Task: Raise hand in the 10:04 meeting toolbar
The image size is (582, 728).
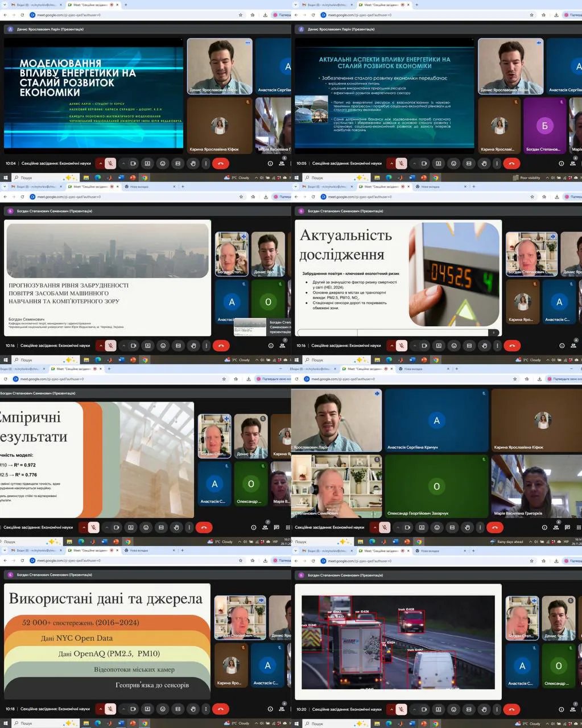Action: 193,163
